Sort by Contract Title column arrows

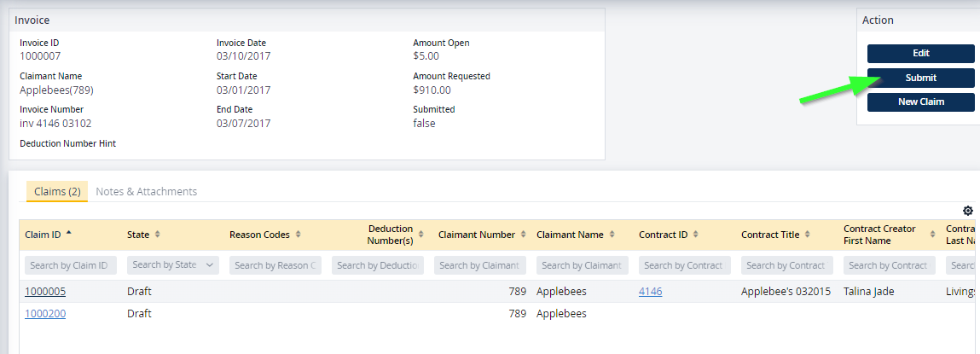pos(809,235)
